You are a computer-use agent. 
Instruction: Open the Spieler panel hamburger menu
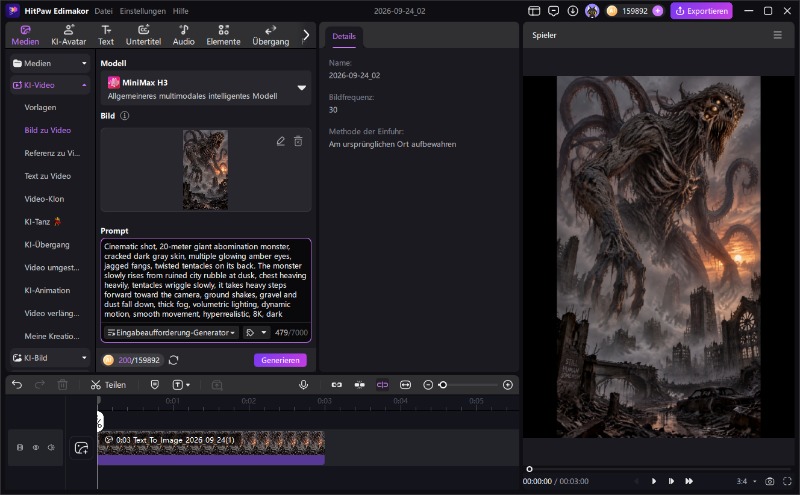(x=778, y=35)
